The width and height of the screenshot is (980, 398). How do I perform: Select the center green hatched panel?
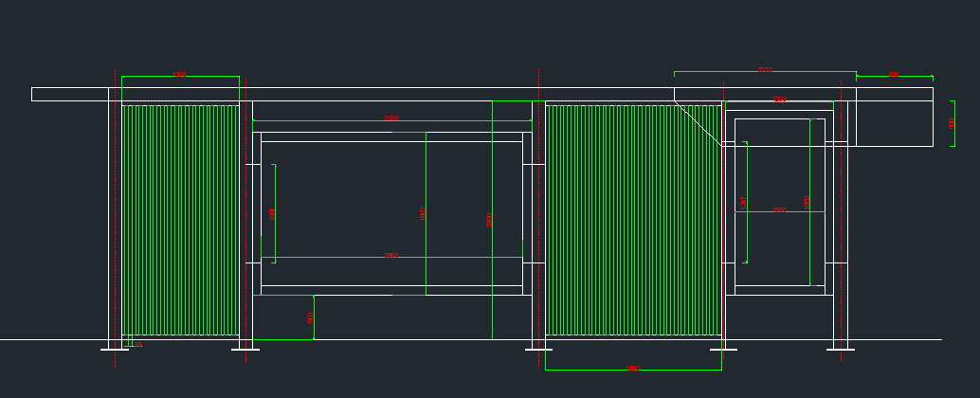(x=632, y=220)
